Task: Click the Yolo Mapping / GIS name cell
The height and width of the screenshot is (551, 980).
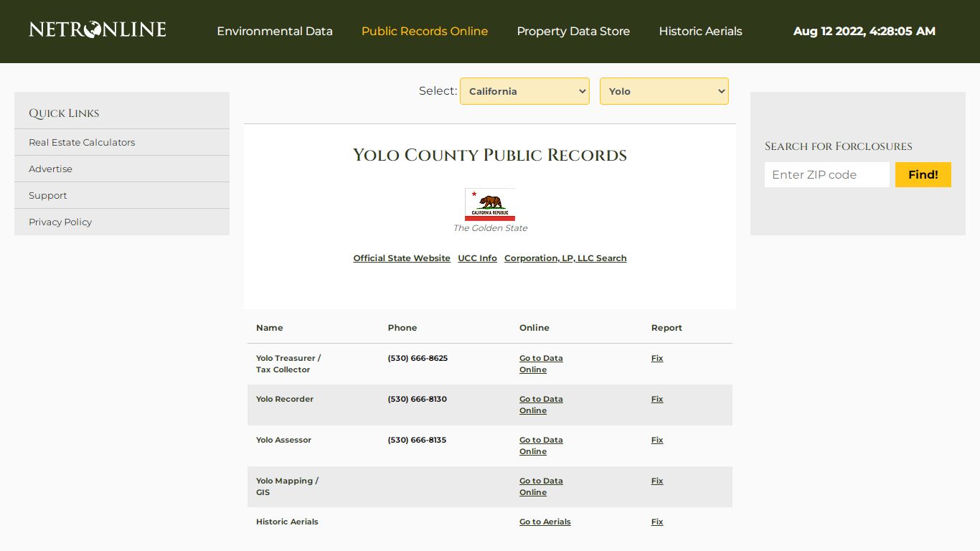Action: point(287,486)
